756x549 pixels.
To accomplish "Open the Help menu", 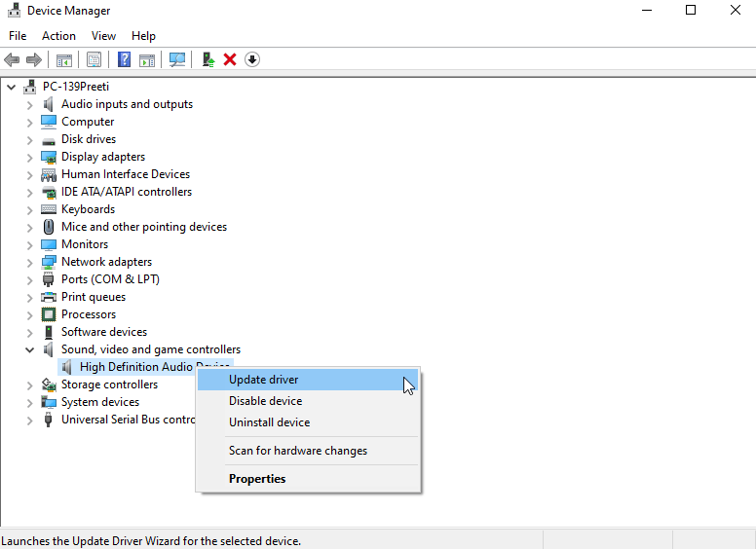I will tap(143, 36).
